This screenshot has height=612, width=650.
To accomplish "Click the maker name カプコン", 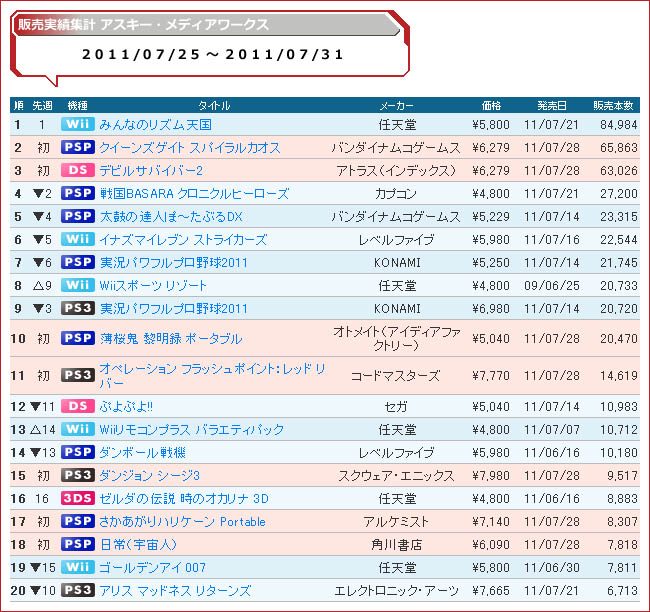I will point(396,194).
